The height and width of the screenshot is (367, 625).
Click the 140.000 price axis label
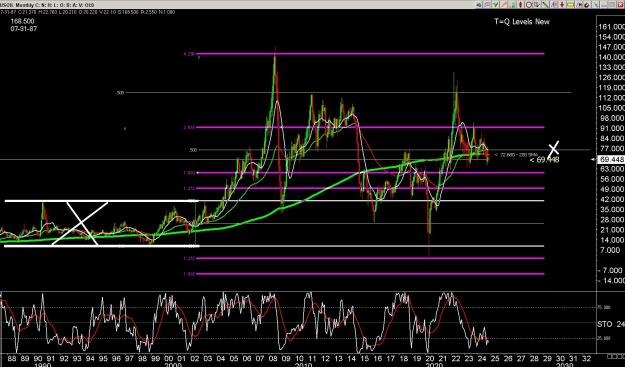[x=611, y=57]
